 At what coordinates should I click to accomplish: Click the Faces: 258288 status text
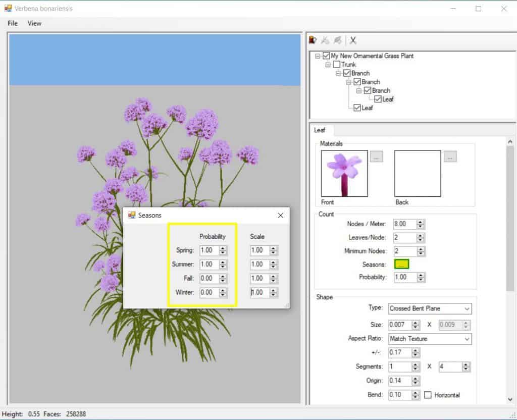coord(65,414)
